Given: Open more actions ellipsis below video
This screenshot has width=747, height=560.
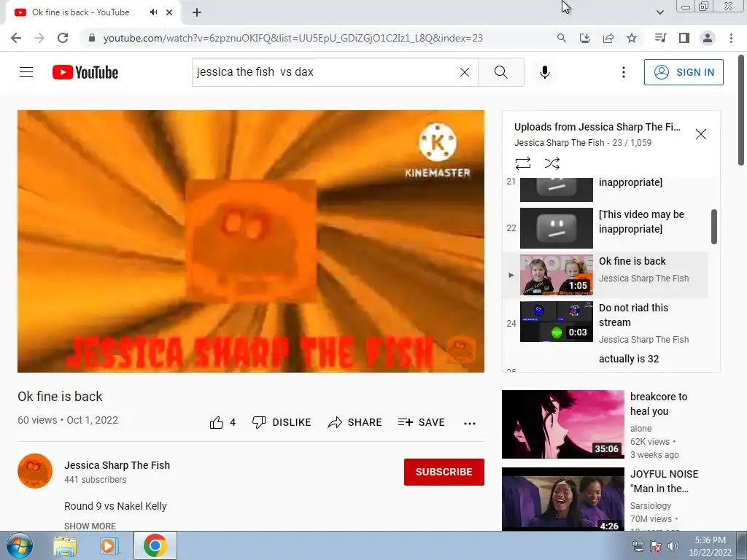Looking at the screenshot, I should click(470, 423).
